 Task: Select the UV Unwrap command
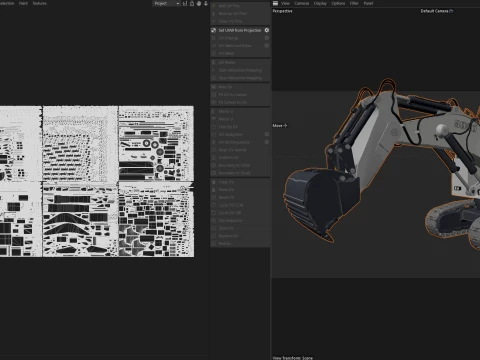pyautogui.click(x=240, y=38)
